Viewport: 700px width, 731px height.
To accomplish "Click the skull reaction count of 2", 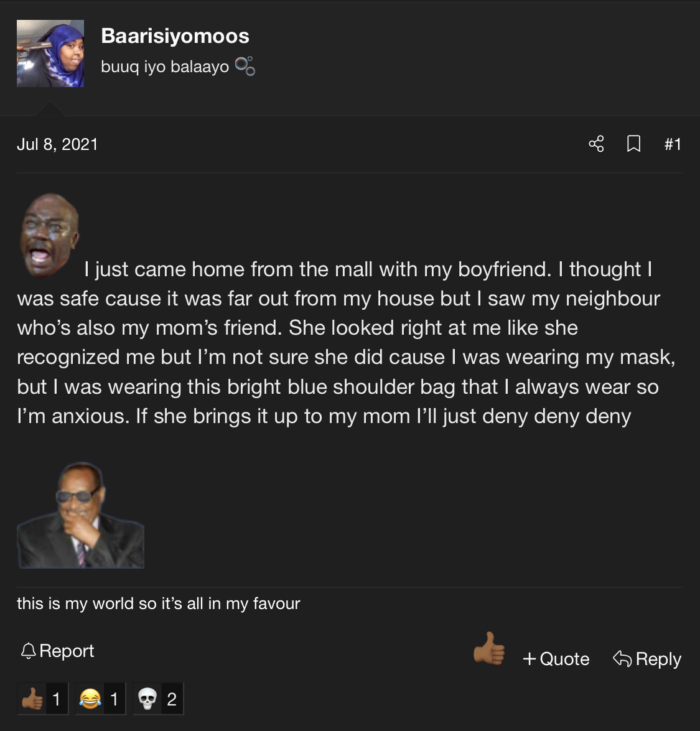I will coord(172,699).
